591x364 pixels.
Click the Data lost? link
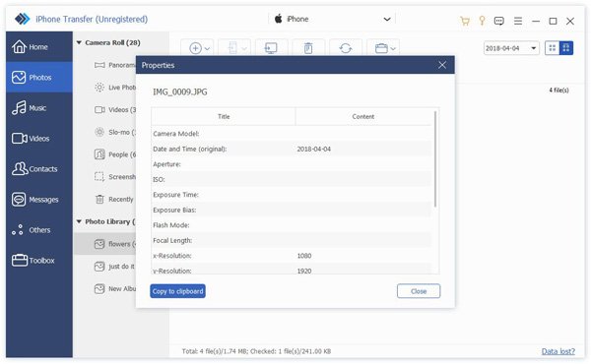(x=558, y=351)
